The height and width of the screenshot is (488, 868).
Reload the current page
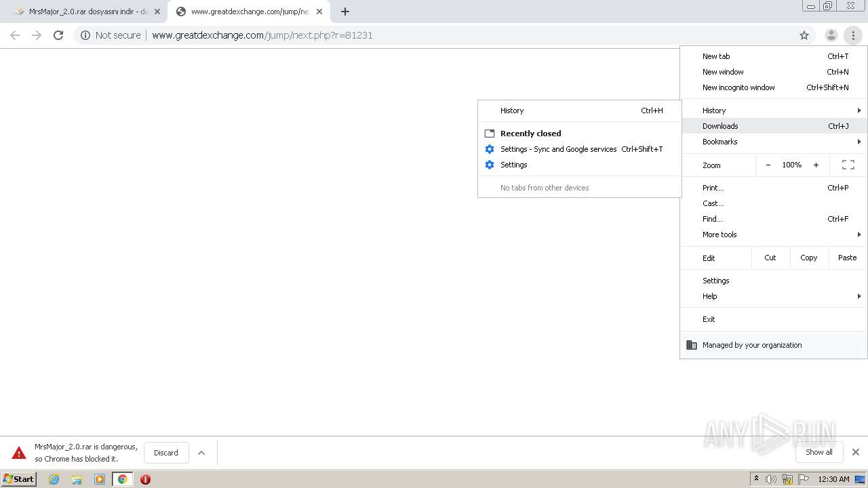[58, 35]
